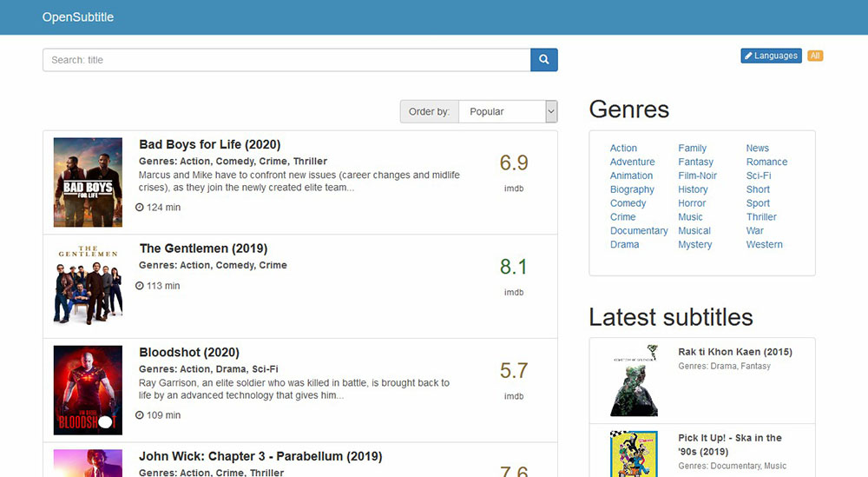This screenshot has width=868, height=477.
Task: Open the Languages selector button
Action: (771, 56)
